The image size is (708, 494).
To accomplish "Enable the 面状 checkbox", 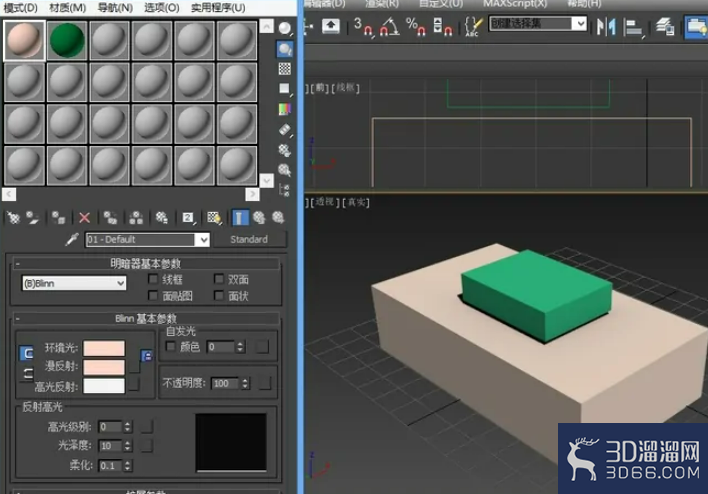I will pos(219,296).
